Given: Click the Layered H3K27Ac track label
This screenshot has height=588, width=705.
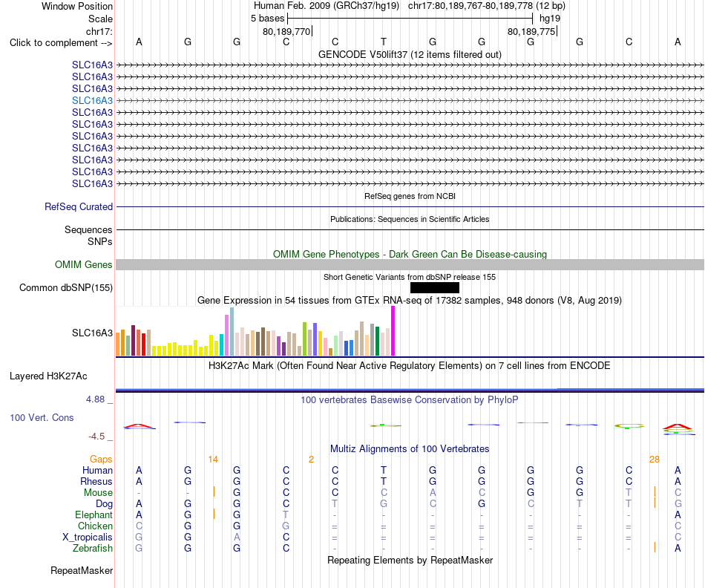Looking at the screenshot, I should coord(48,376).
